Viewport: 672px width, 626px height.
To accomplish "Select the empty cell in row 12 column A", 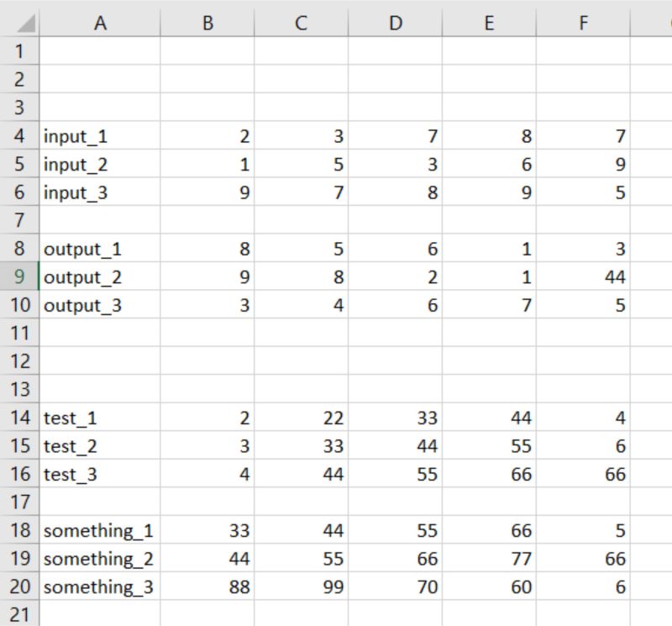I will [101, 361].
